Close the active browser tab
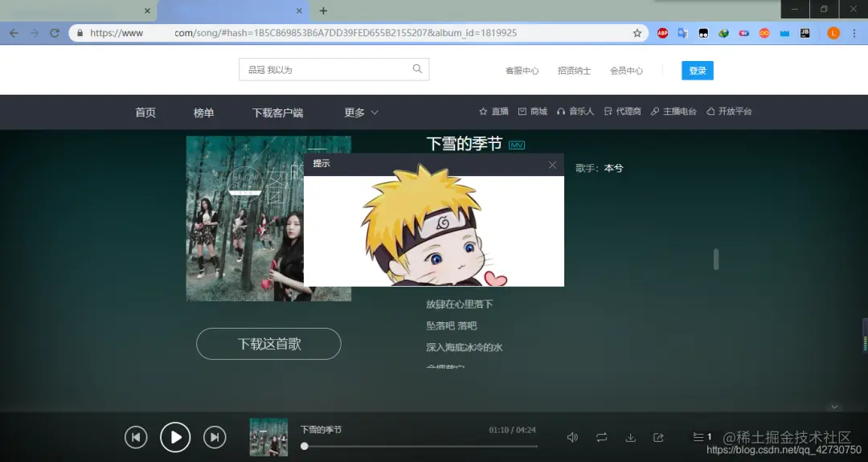868x462 pixels. tap(299, 10)
